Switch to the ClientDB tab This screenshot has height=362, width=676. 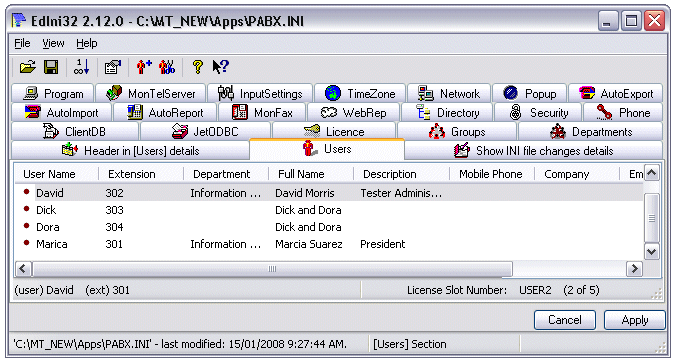coord(75,131)
